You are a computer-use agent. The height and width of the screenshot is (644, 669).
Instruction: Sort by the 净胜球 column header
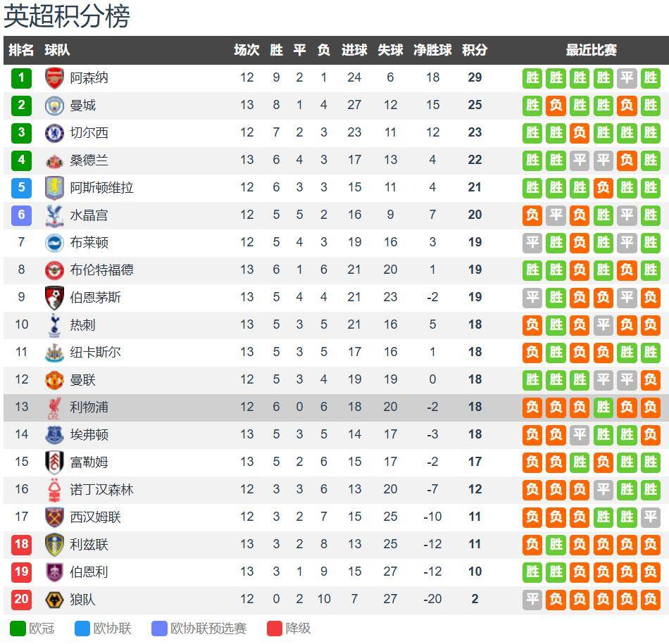point(432,50)
